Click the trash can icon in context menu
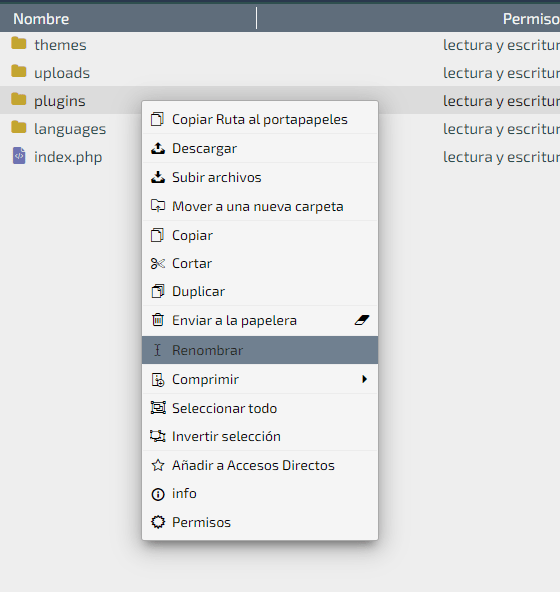560x592 pixels. tap(158, 320)
